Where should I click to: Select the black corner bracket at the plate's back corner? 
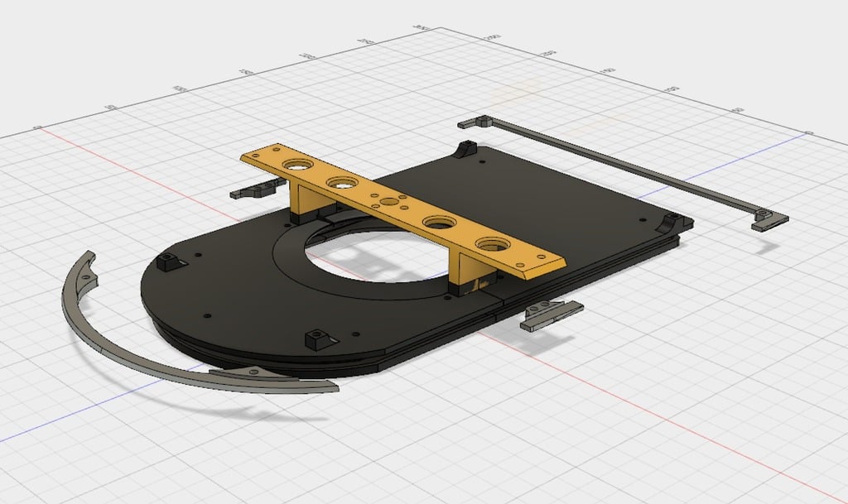point(465,149)
